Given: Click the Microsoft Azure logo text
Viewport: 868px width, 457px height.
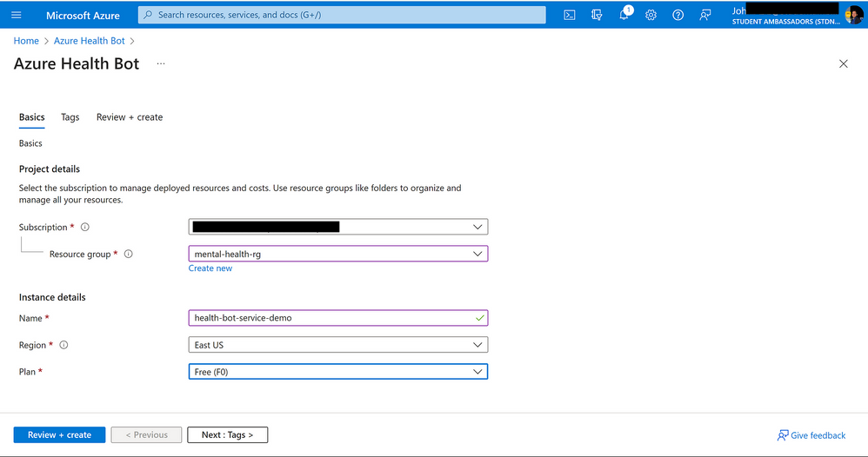Looking at the screenshot, I should click(83, 16).
